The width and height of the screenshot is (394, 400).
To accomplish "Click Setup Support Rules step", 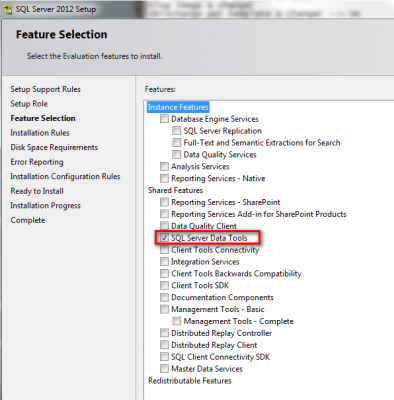I will (45, 89).
